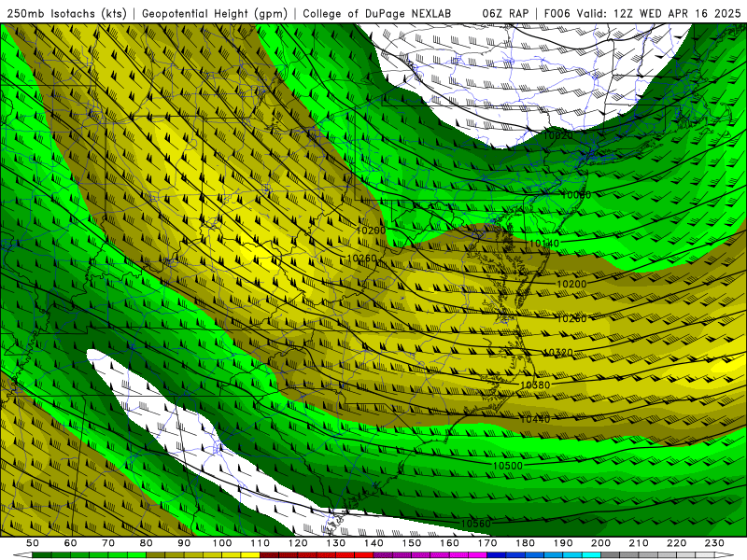Select the 10140 contour label

(544, 244)
